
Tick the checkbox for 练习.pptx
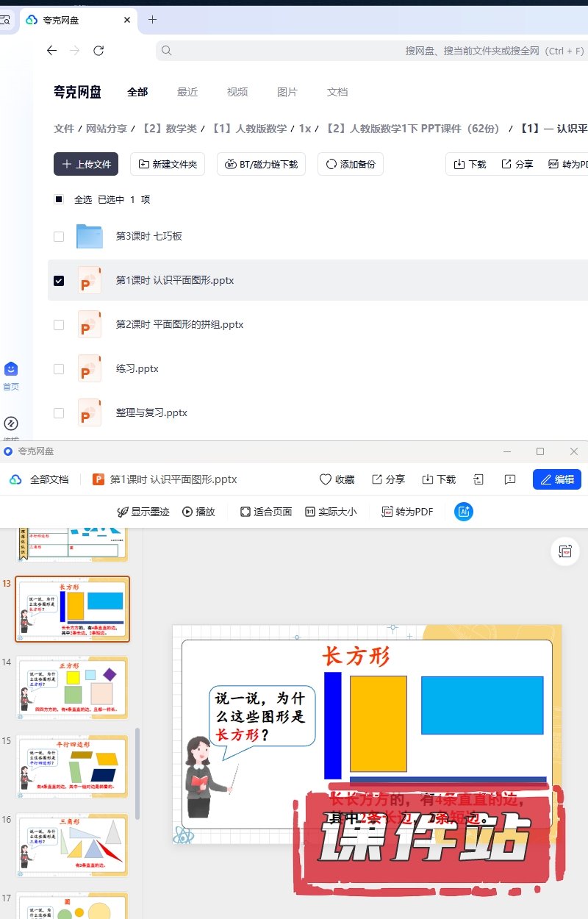tap(59, 369)
